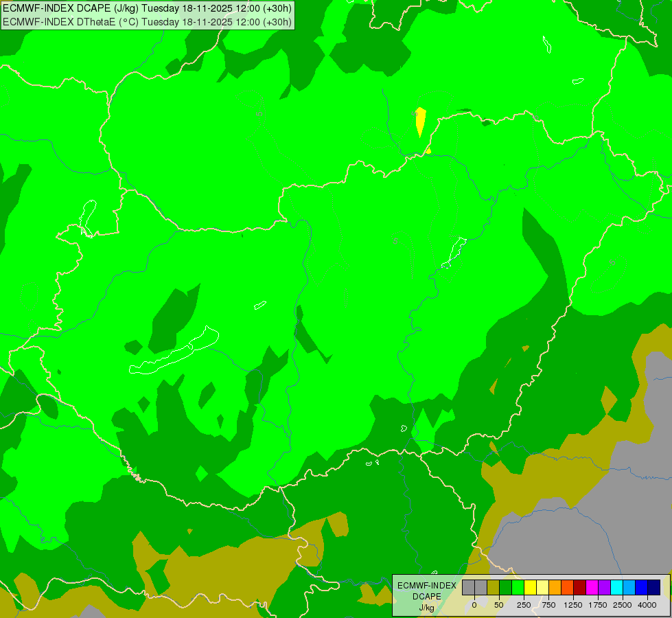672x618 pixels.
Task: Click the dark green legend swatch
Action: point(506,587)
